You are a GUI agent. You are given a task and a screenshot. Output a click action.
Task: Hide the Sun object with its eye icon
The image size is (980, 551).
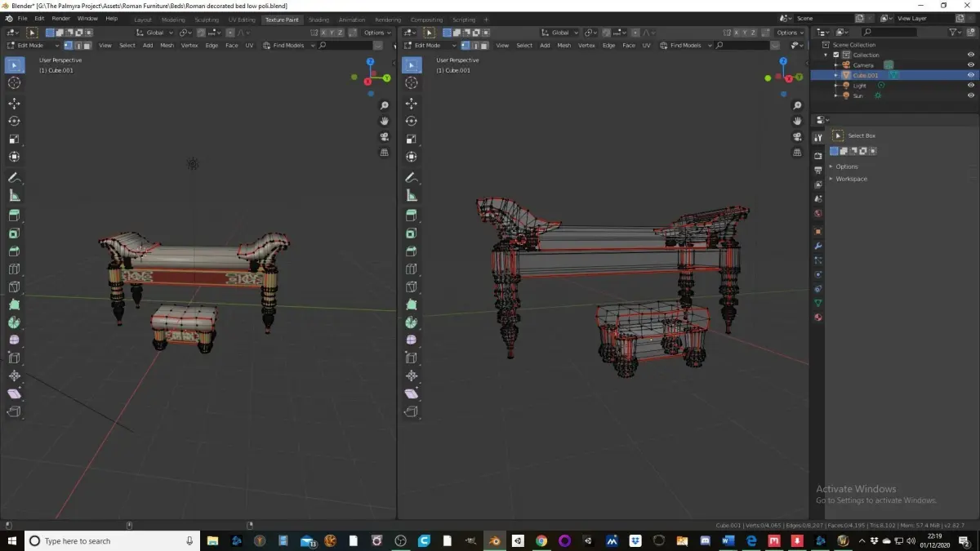tap(971, 96)
